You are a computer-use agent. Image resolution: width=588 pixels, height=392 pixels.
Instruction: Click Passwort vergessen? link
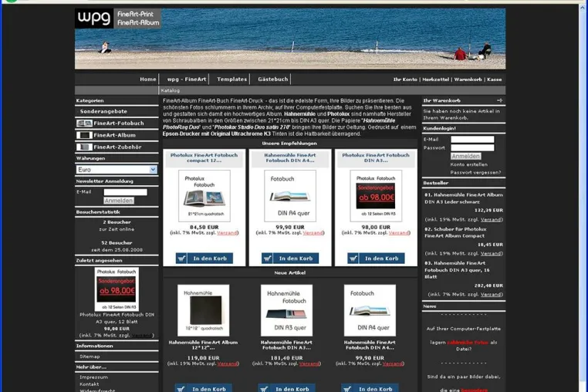pos(475,173)
